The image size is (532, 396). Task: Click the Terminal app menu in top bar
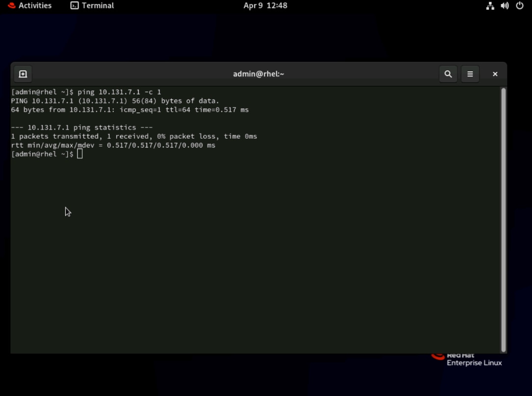pyautogui.click(x=92, y=5)
